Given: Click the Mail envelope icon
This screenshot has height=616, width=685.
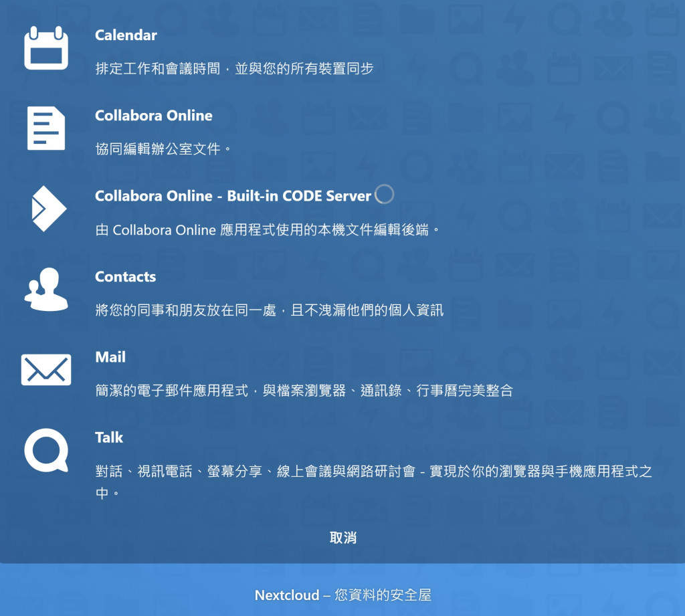Looking at the screenshot, I should 46,370.
